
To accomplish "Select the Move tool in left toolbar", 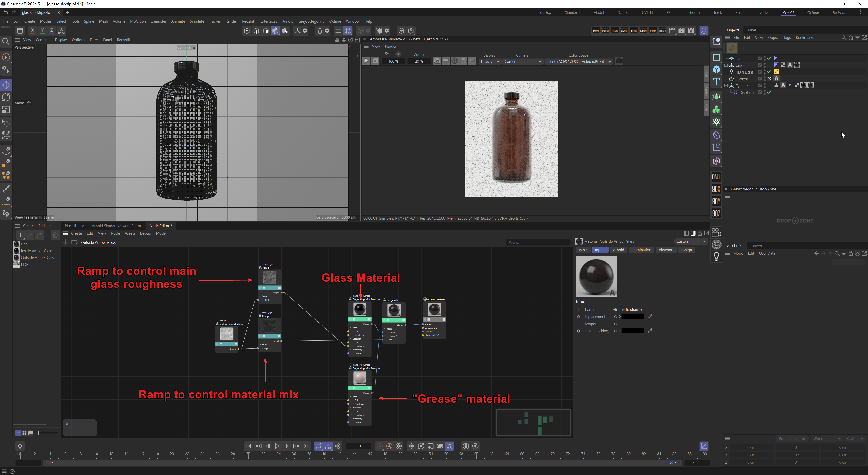I will point(6,85).
